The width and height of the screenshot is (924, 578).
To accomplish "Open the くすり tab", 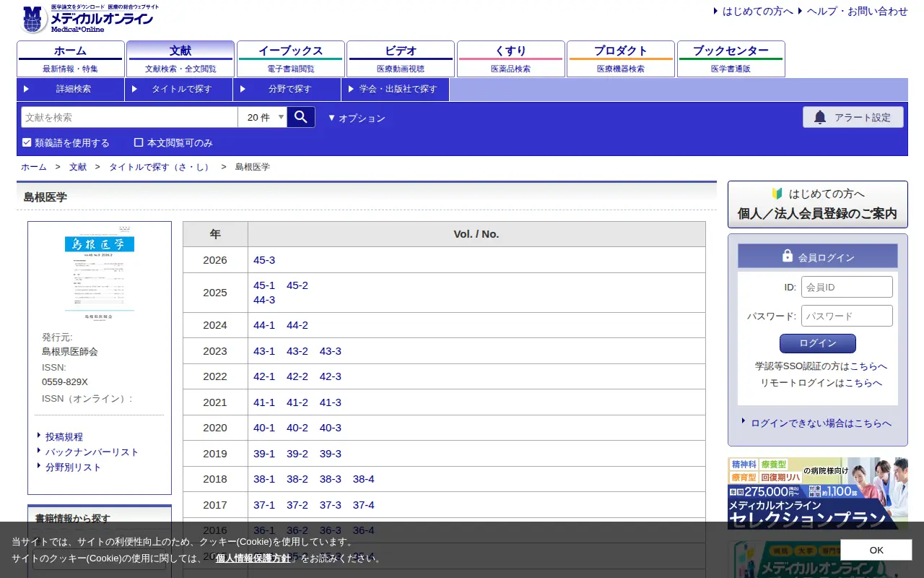I will 511,59.
